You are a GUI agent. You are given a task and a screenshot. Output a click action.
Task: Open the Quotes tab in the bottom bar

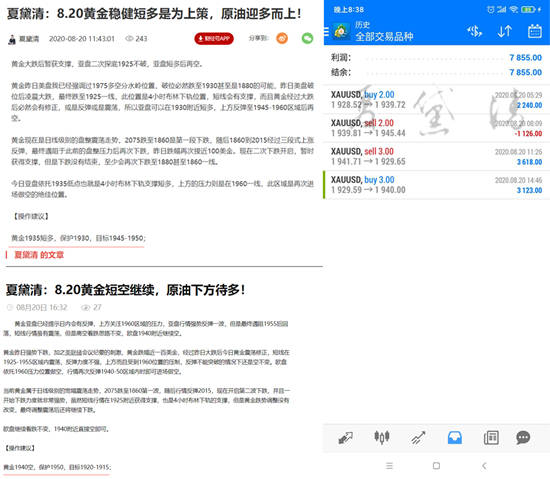pos(346,438)
